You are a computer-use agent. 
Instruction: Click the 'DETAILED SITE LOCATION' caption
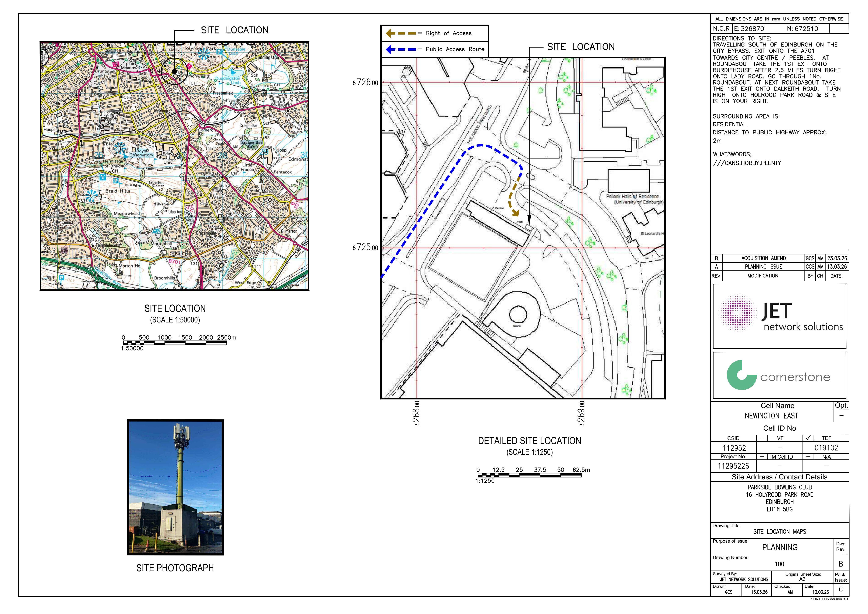click(530, 441)
